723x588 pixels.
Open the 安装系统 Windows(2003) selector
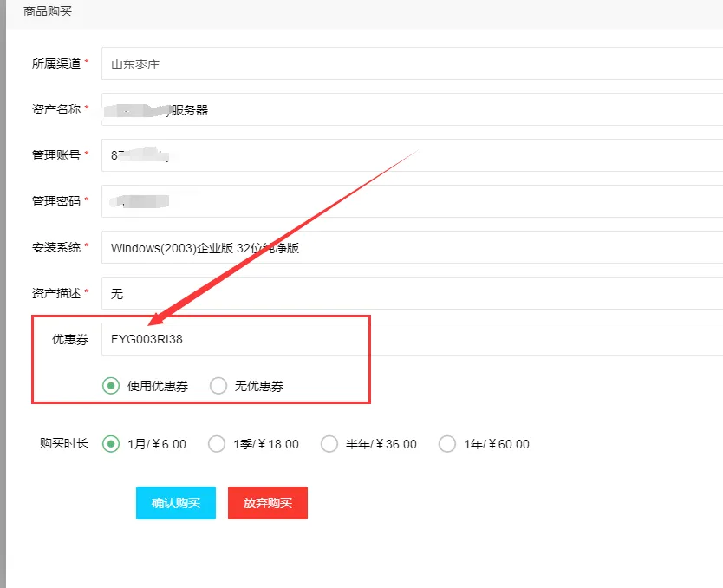(x=413, y=247)
